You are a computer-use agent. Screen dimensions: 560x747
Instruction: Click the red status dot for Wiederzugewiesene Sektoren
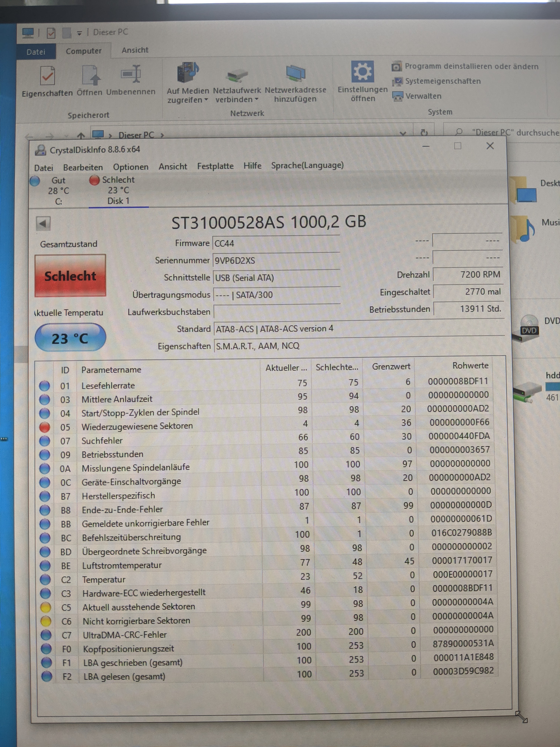tap(45, 427)
